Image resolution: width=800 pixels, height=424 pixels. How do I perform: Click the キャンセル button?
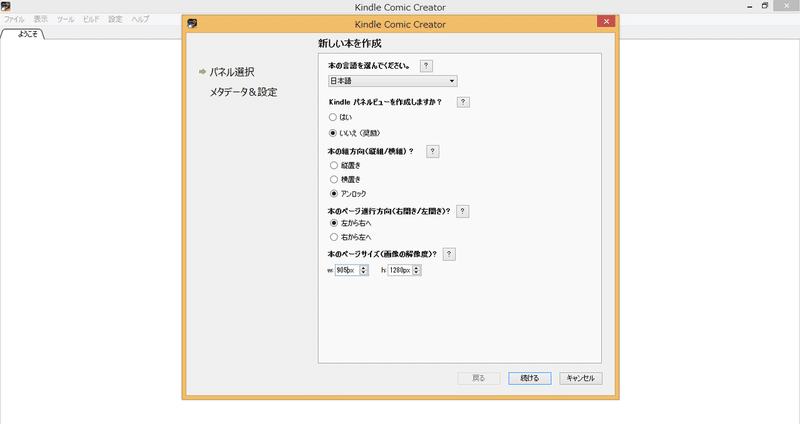[x=581, y=378]
